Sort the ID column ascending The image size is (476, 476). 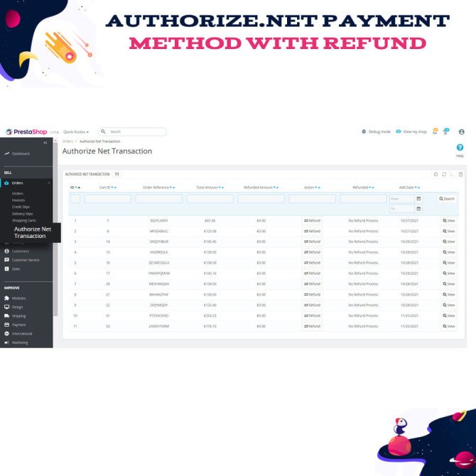80,188
